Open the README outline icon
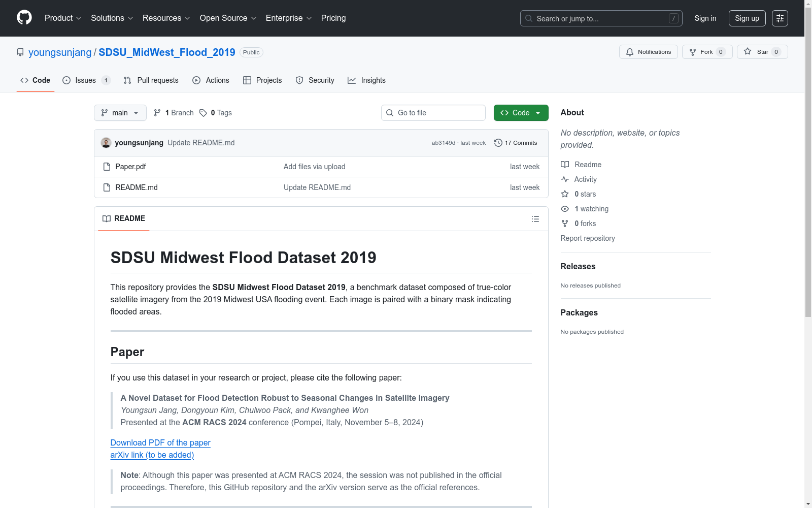Viewport: 812px width, 508px height. [535, 219]
